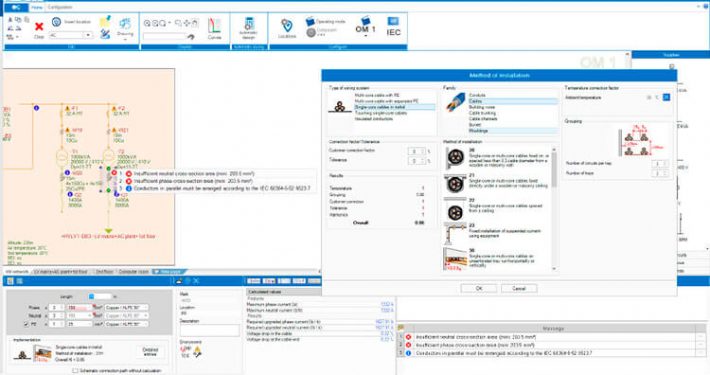
Task: Click the Locations pin icon
Action: pyautogui.click(x=286, y=25)
